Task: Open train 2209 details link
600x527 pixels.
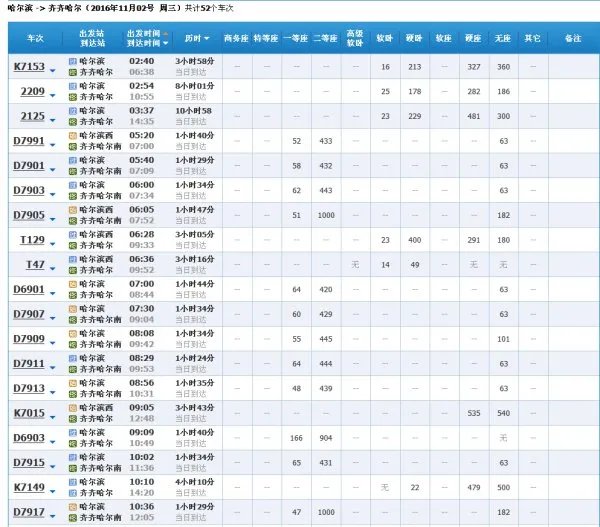Action: (33, 91)
